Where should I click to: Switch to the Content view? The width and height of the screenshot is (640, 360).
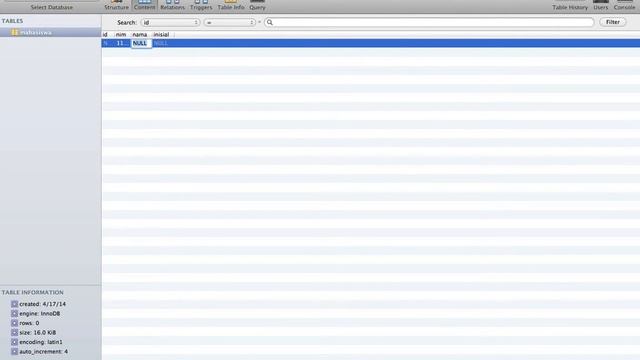pyautogui.click(x=144, y=5)
